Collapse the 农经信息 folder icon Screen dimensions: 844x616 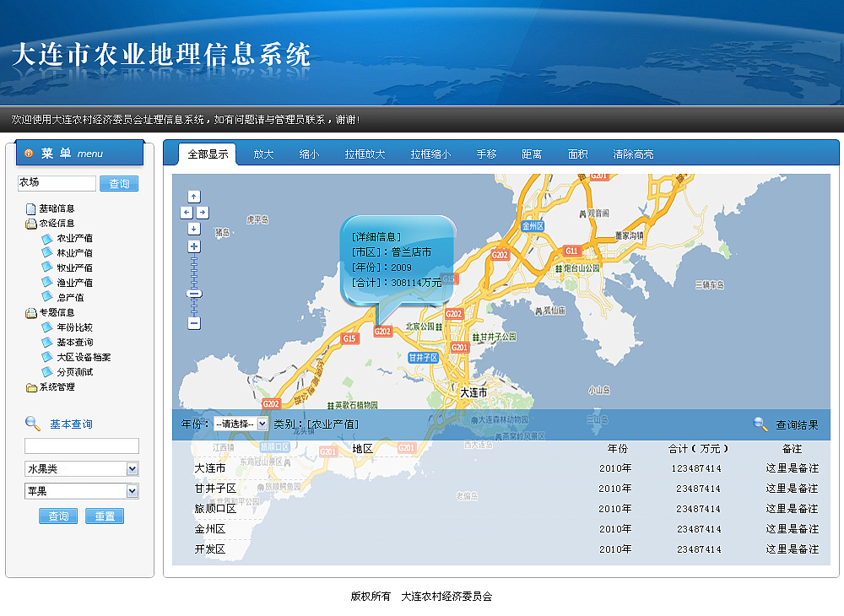[30, 224]
